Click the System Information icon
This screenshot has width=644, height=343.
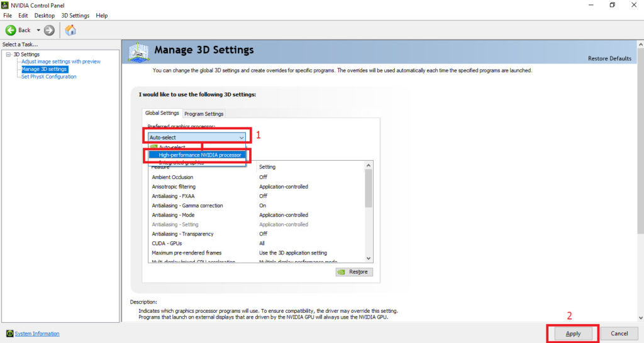[9, 334]
